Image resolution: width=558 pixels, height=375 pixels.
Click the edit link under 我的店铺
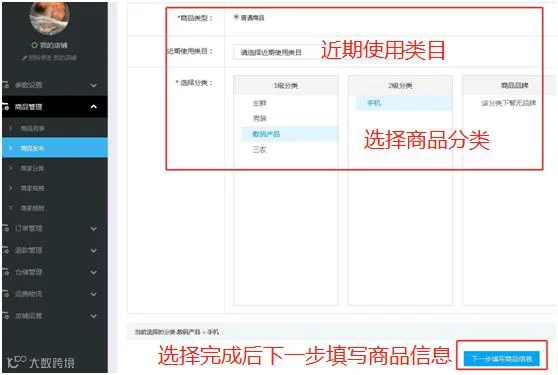point(49,58)
